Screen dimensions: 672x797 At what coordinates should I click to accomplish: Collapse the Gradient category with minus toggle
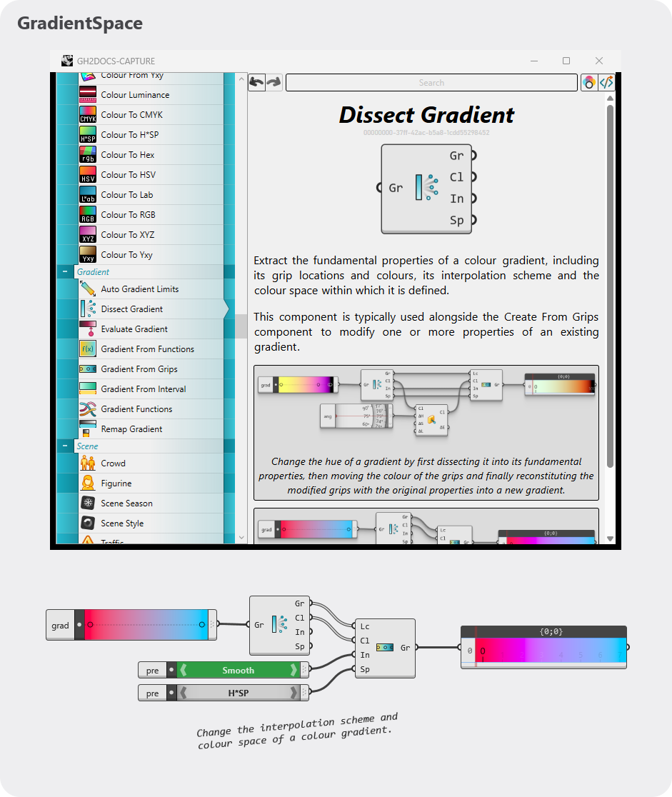click(x=65, y=271)
